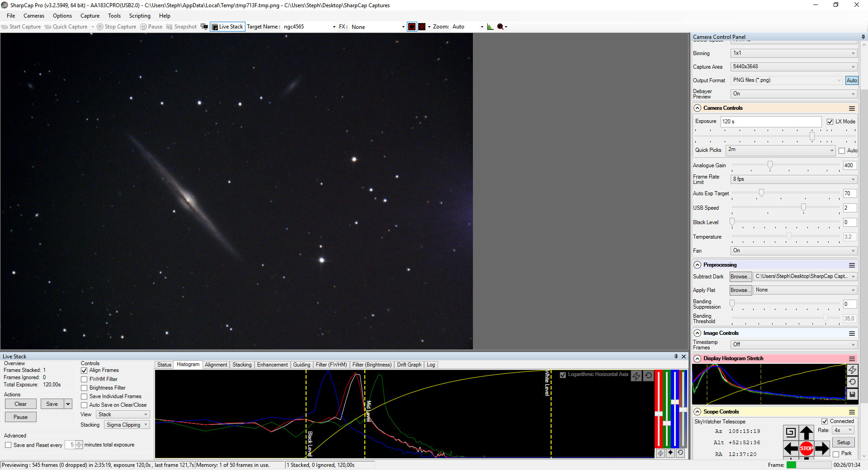Screen dimensions: 868x470
Task: Click the spiral search icon in Scope Controls
Action: point(790,432)
